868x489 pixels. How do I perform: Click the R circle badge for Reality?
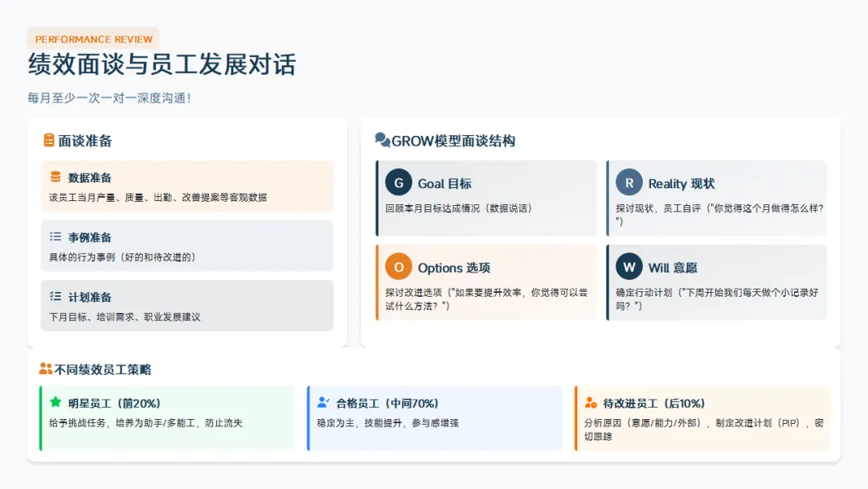pyautogui.click(x=628, y=183)
